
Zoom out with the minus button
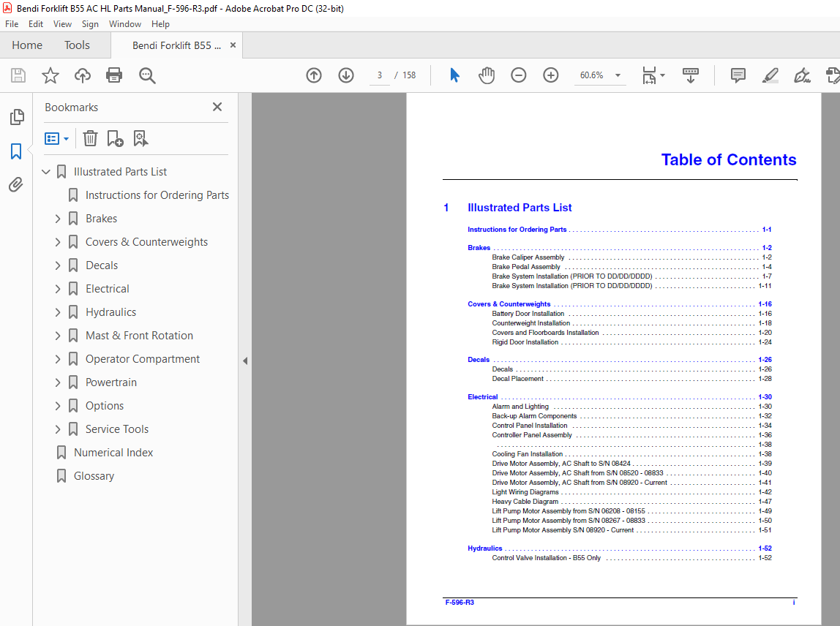(519, 75)
